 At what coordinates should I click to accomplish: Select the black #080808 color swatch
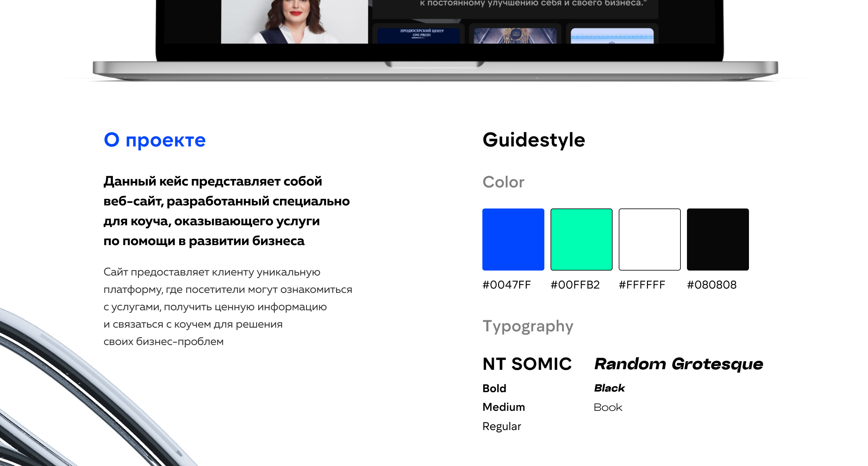(x=718, y=239)
